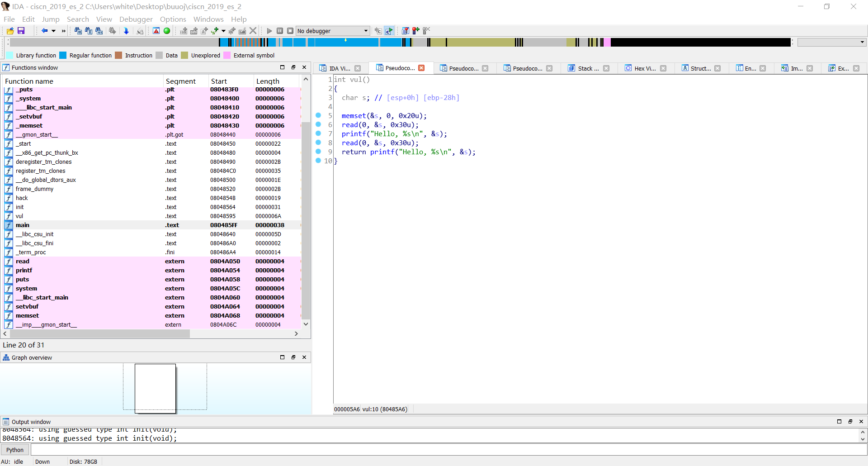
Task: Select the 'Make data' toolbar icon
Action: click(194, 31)
